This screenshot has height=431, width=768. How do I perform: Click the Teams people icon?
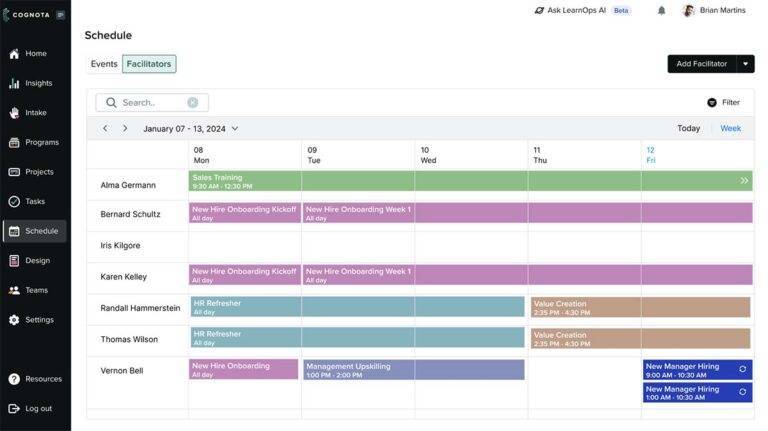click(x=14, y=290)
